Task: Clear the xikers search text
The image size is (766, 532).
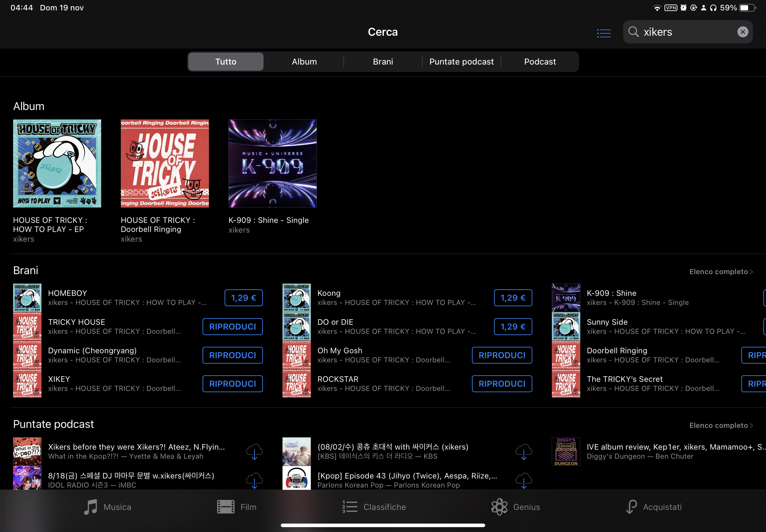Action: [x=742, y=32]
